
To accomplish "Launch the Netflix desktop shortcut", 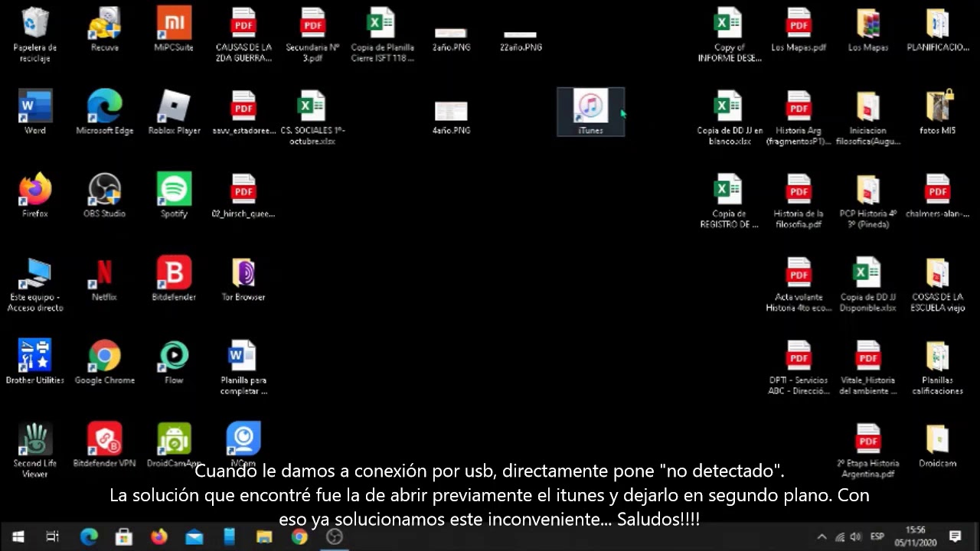I will coord(105,279).
